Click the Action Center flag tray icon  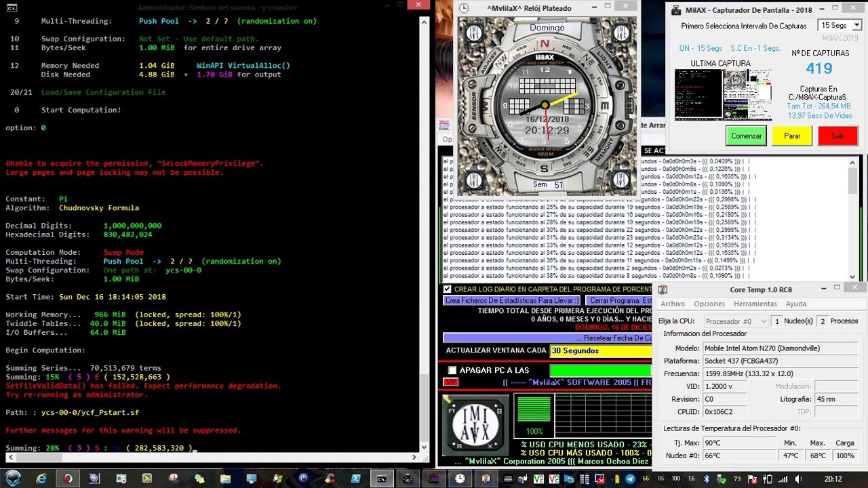[753, 479]
